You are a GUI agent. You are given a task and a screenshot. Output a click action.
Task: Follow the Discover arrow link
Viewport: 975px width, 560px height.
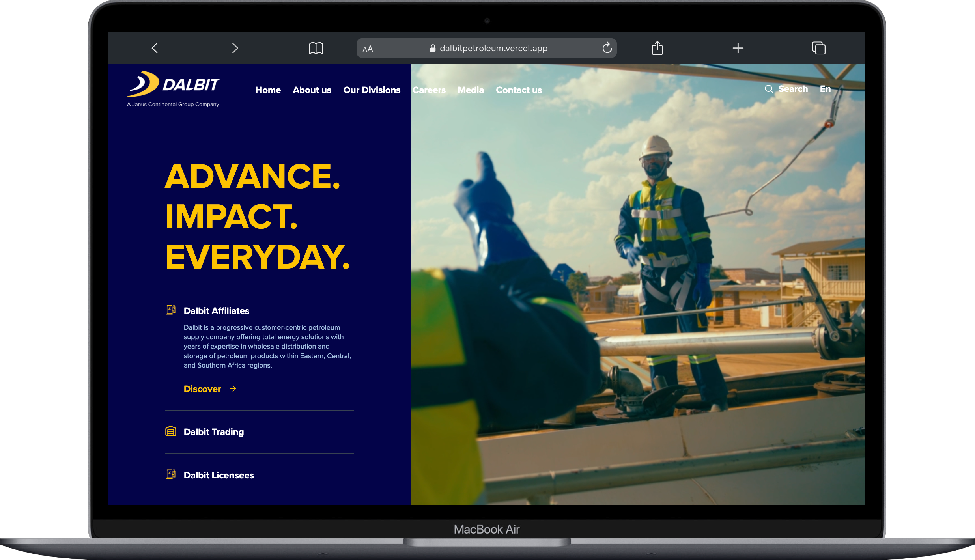(x=210, y=389)
